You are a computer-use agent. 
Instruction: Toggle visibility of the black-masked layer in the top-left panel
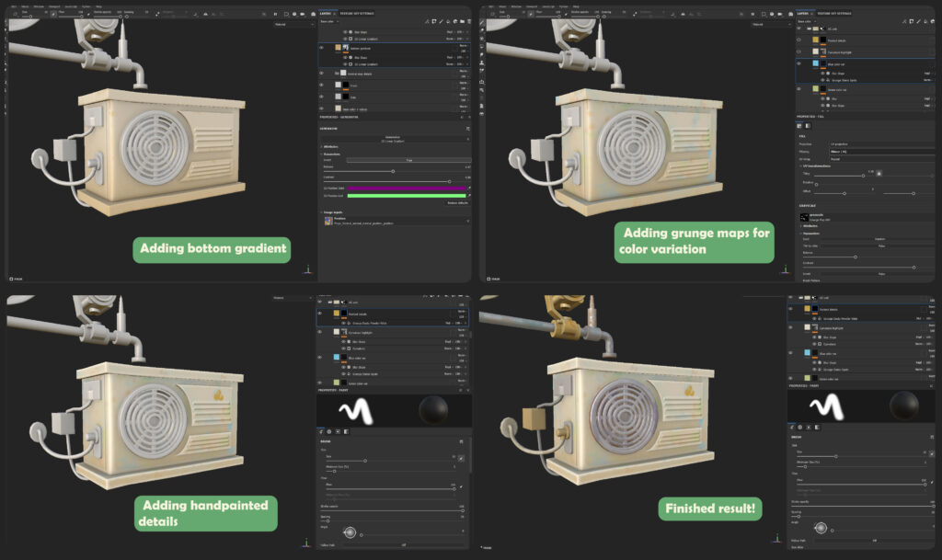click(322, 85)
